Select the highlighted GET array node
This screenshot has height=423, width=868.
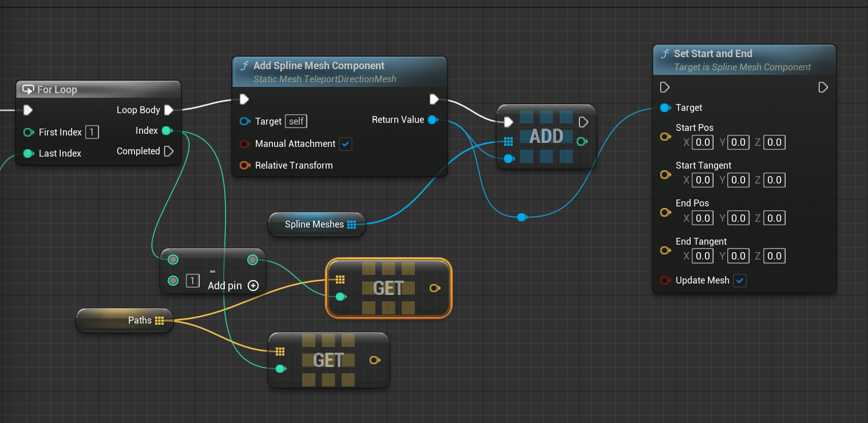pyautogui.click(x=389, y=288)
